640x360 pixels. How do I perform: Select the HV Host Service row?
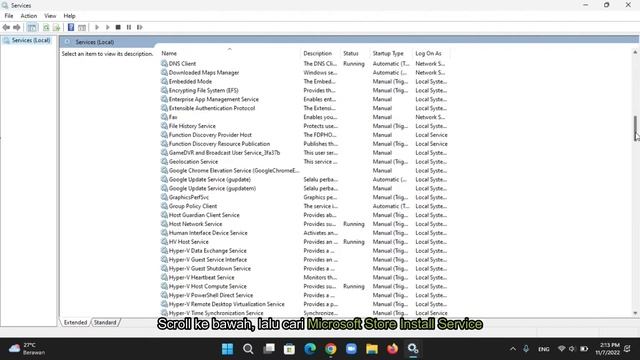tap(304, 242)
